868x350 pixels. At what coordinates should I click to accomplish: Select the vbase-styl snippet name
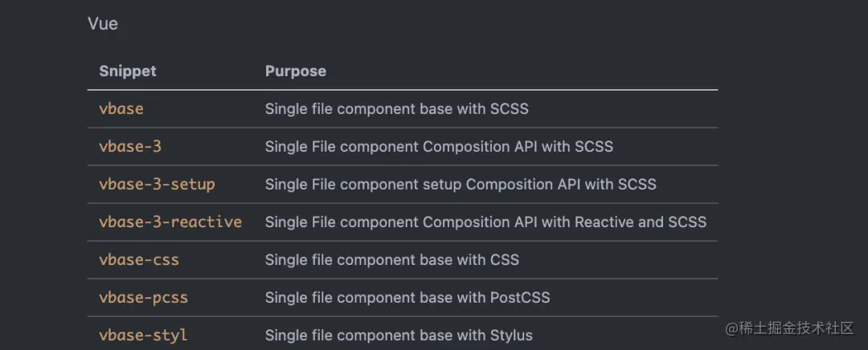143,335
